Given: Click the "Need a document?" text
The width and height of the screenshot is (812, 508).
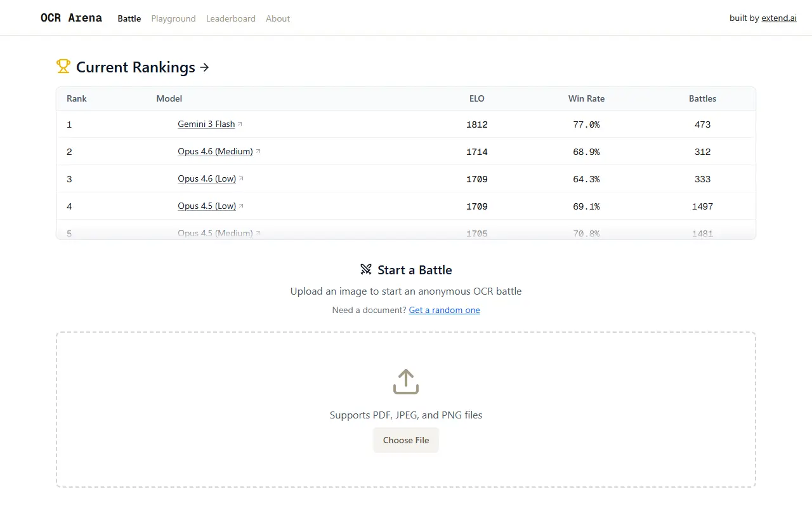Looking at the screenshot, I should [x=369, y=311].
